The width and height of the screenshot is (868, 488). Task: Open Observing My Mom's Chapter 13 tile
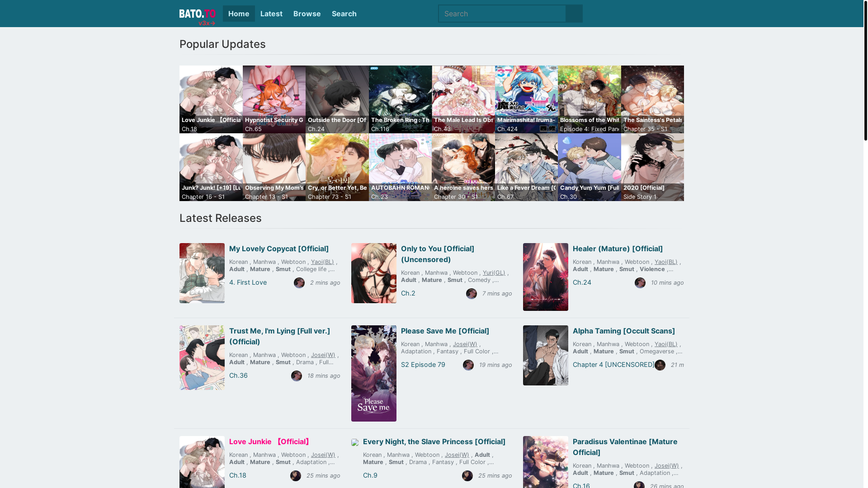tap(274, 167)
